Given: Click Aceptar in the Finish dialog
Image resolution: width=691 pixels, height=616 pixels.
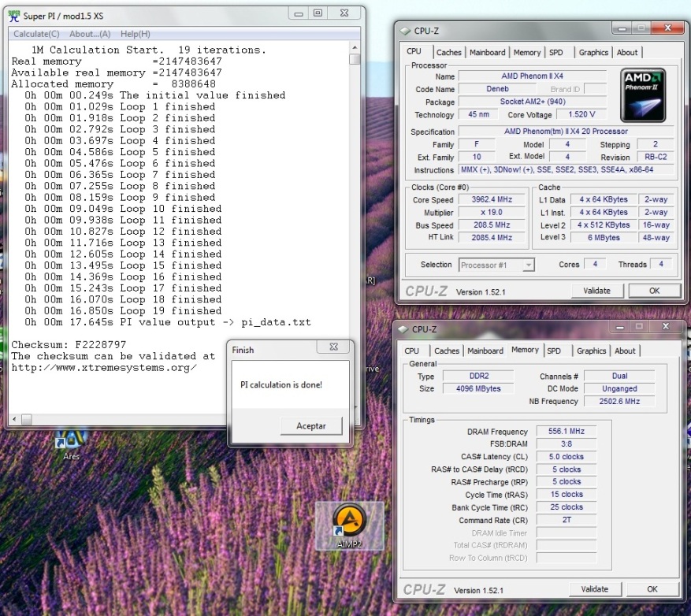Looking at the screenshot, I should point(311,426).
